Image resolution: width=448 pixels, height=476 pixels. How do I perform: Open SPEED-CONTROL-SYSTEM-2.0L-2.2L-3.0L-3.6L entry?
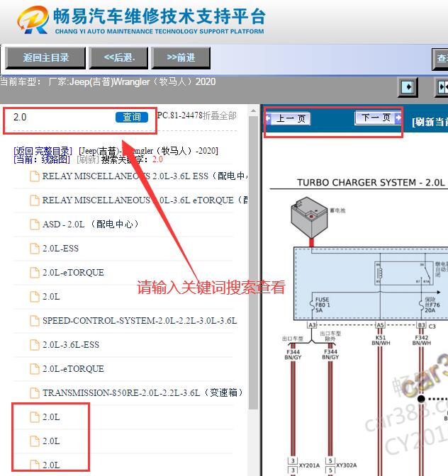[x=140, y=321]
